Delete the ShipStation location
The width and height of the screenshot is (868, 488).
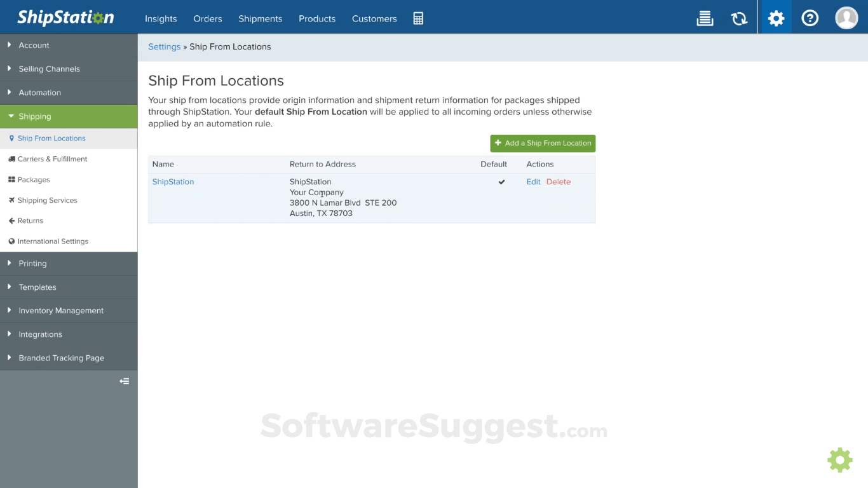(x=559, y=182)
